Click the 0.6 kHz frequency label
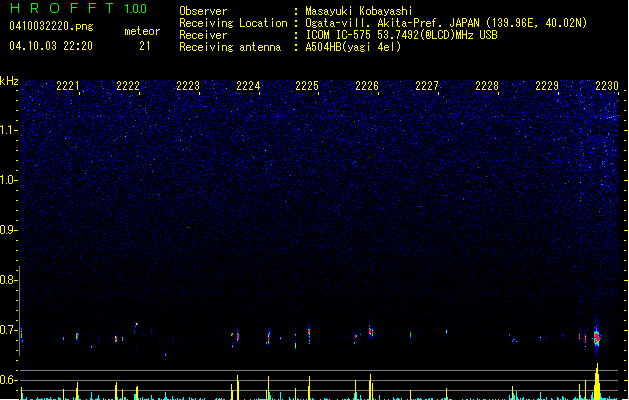 8,380
